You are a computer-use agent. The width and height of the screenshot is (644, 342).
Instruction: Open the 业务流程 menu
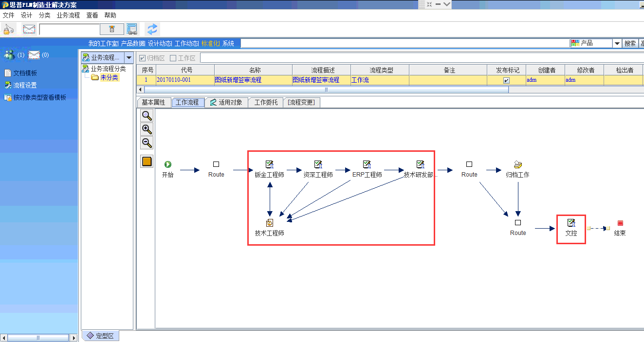[x=68, y=15]
